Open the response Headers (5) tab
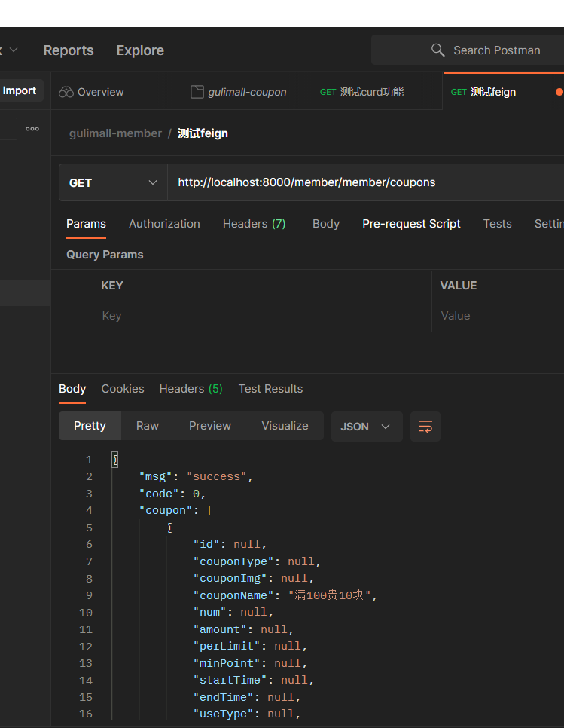This screenshot has width=564, height=728. 191,389
